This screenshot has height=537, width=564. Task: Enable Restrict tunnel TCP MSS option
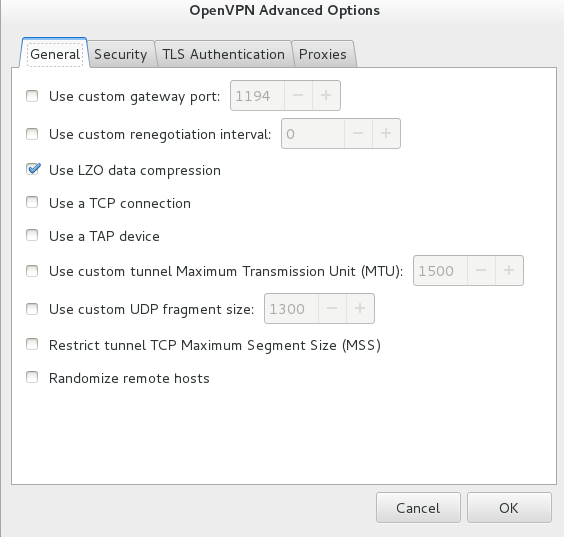click(x=32, y=345)
